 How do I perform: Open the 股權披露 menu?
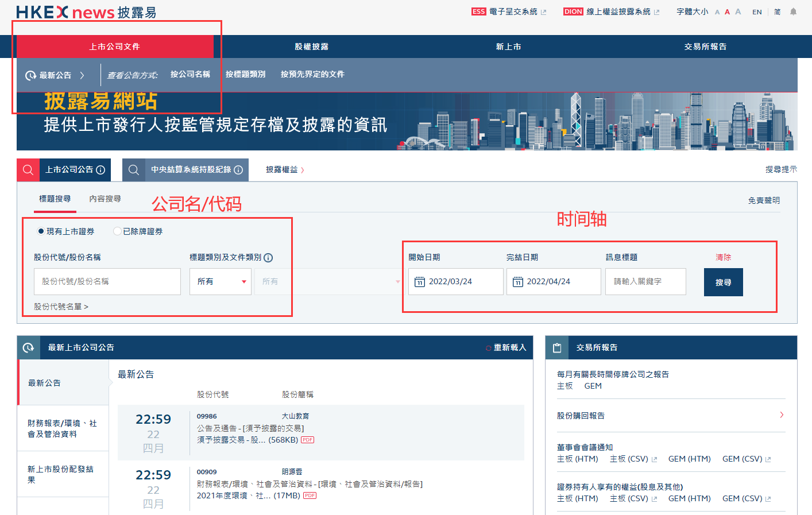312,47
